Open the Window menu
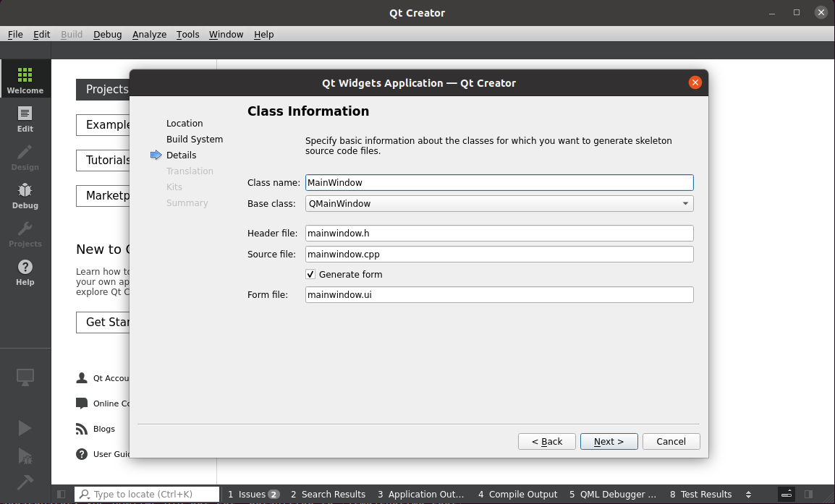 [x=226, y=34]
